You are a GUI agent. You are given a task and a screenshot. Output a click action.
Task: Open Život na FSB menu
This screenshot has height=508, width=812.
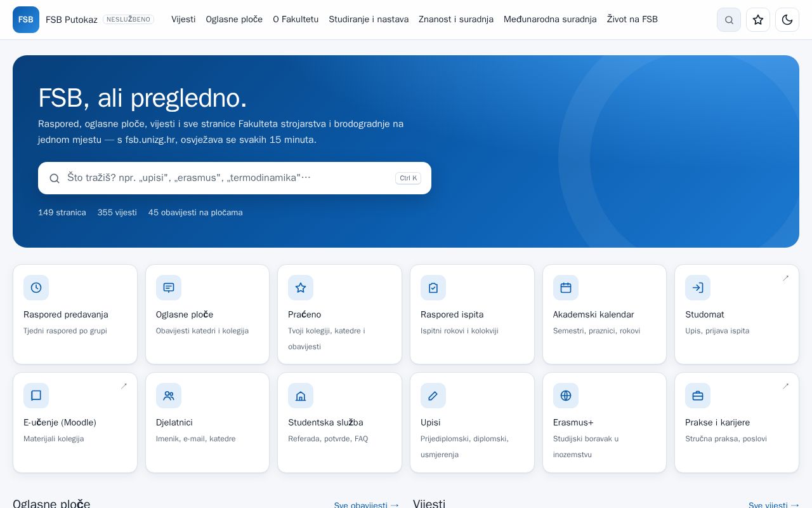[632, 19]
